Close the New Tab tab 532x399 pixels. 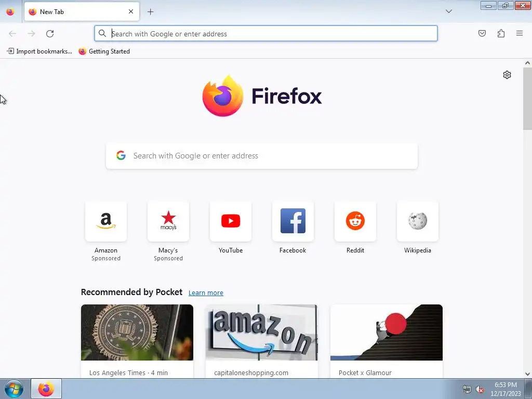[131, 11]
